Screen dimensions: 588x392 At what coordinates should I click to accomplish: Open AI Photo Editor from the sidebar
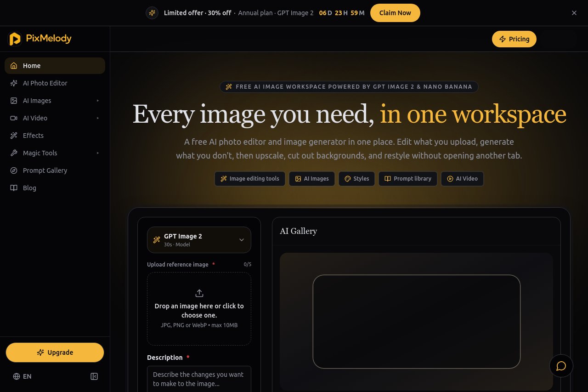click(x=55, y=83)
